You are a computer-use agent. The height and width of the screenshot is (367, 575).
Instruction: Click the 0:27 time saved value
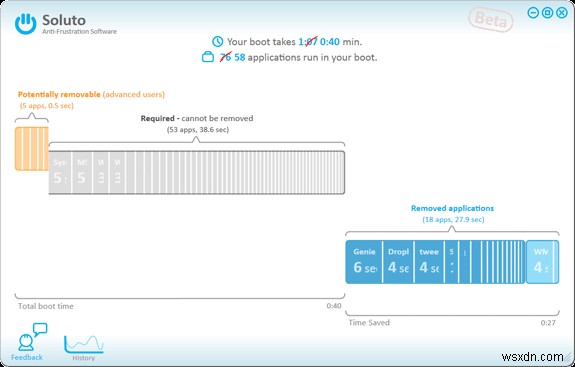pos(548,323)
